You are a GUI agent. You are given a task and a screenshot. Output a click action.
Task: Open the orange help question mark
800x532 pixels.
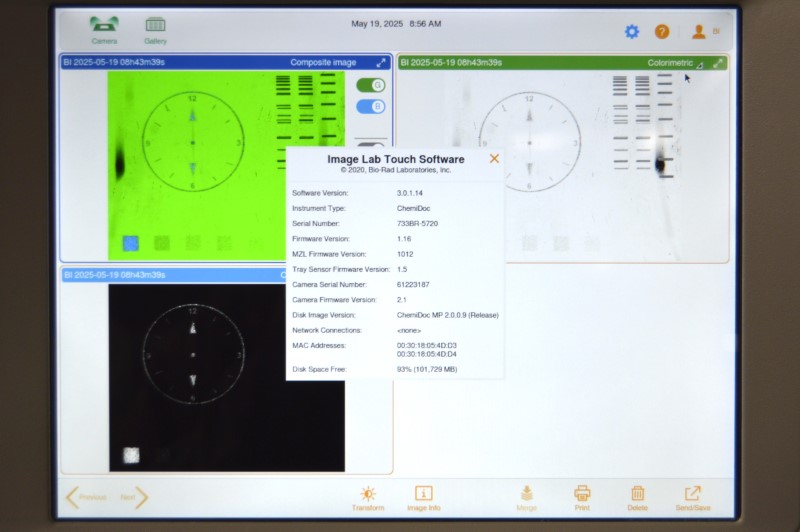662,32
